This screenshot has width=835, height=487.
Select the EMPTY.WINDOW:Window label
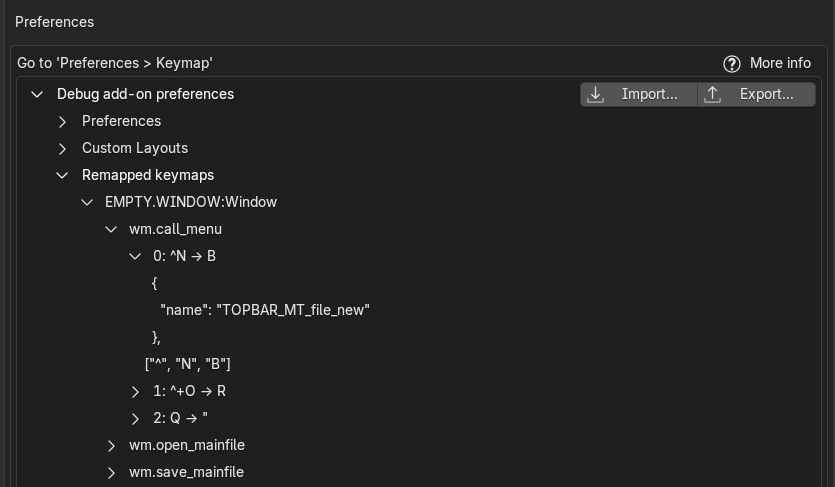[191, 202]
